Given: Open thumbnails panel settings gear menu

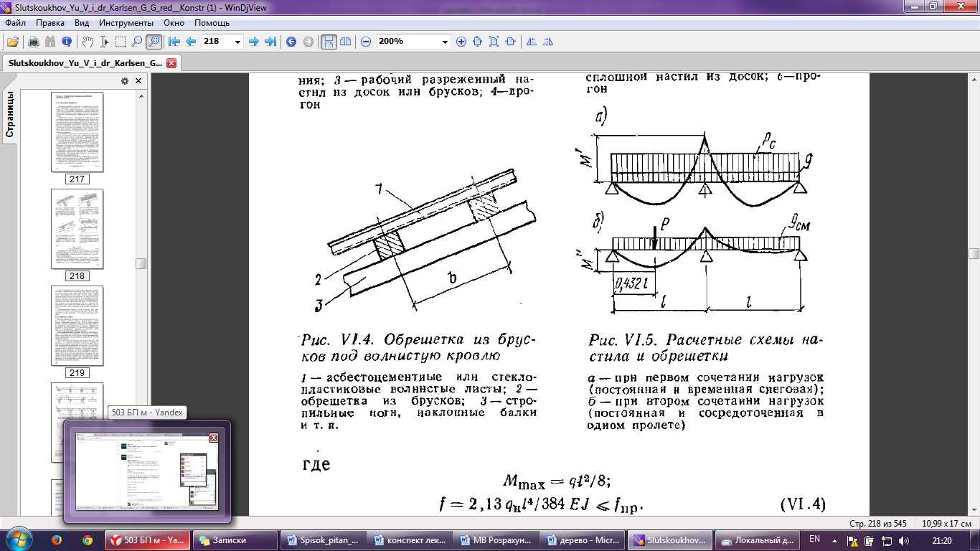Looking at the screenshot, I should coord(125,80).
